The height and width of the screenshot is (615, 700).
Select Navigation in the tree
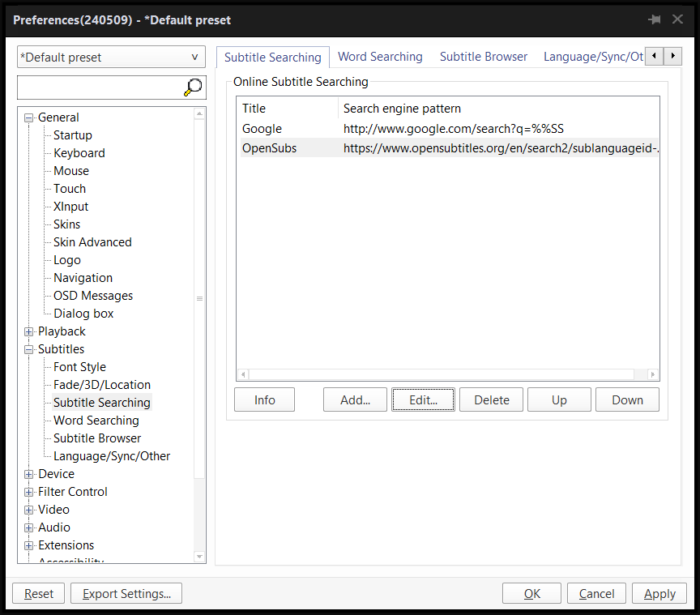[83, 278]
